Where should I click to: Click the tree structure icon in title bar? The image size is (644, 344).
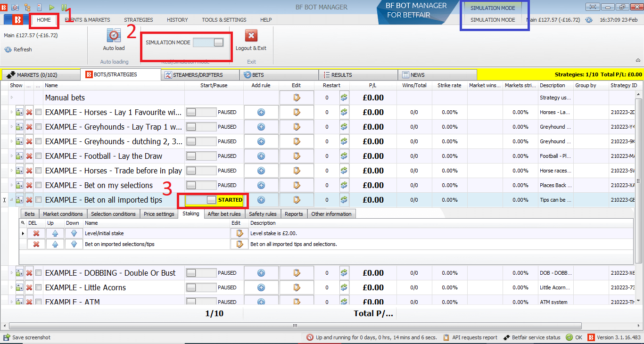27,7
